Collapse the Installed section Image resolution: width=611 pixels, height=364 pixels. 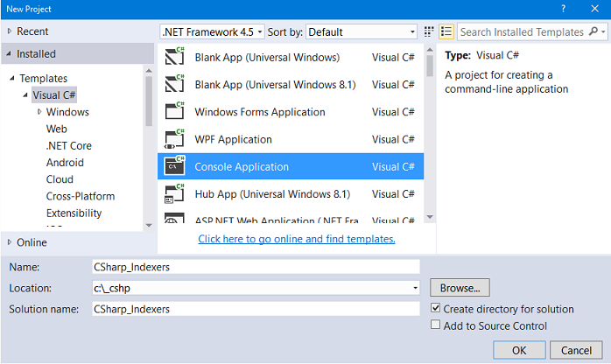pos(9,53)
